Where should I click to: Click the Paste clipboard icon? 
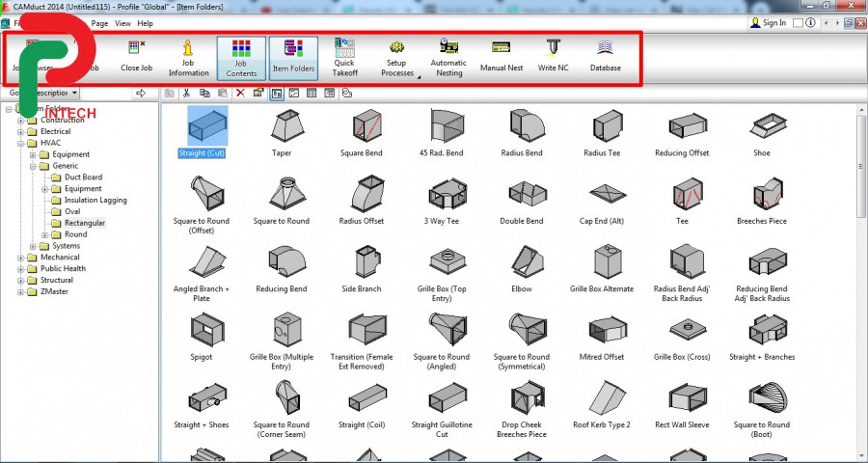222,93
